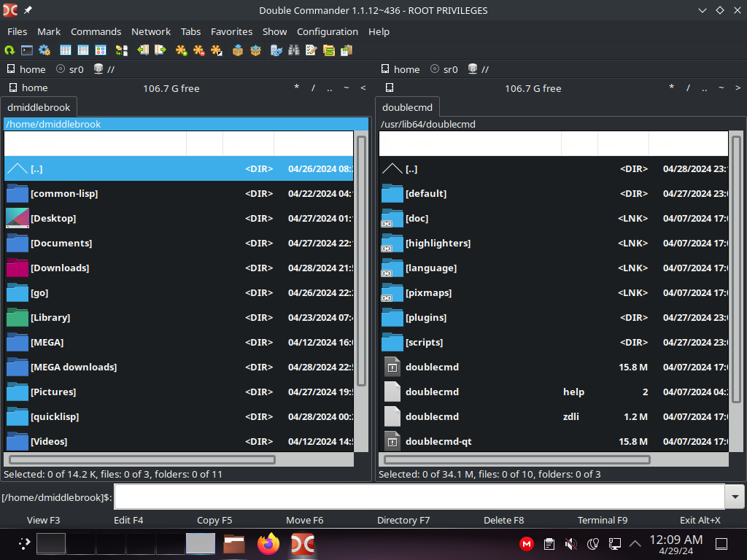The image size is (747, 560).
Task: Click the Move F6 button
Action: point(305,520)
